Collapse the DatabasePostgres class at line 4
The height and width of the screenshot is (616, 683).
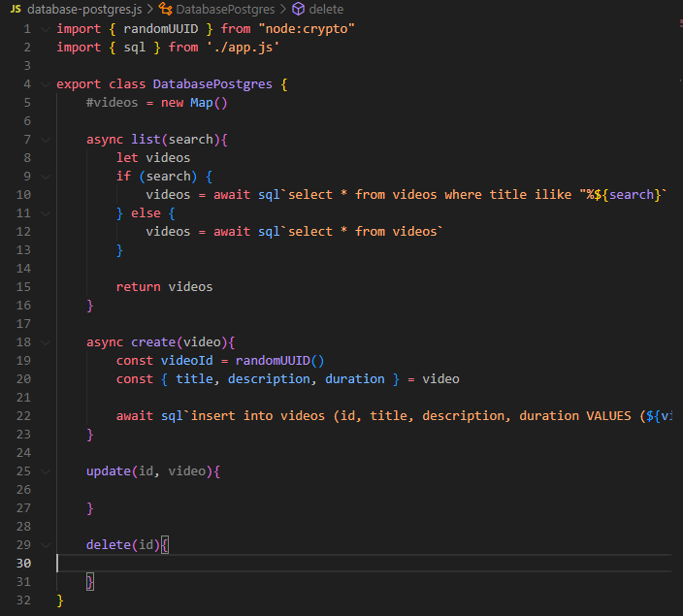coord(46,84)
